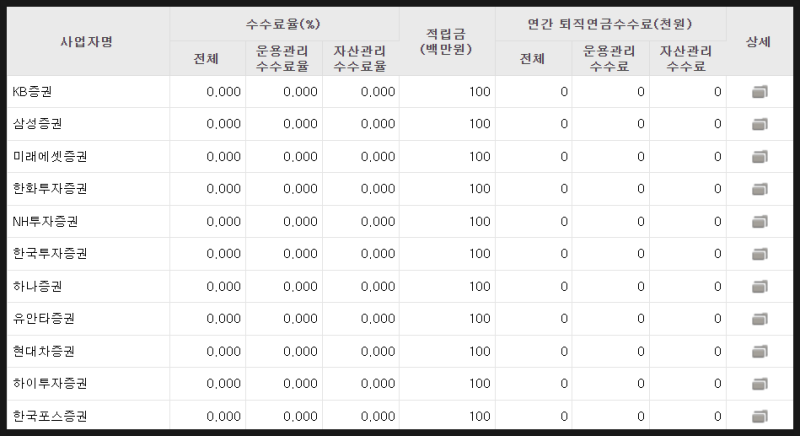Select the 하나증권 provider name
Image resolution: width=800 pixels, height=436 pixels.
tap(37, 286)
